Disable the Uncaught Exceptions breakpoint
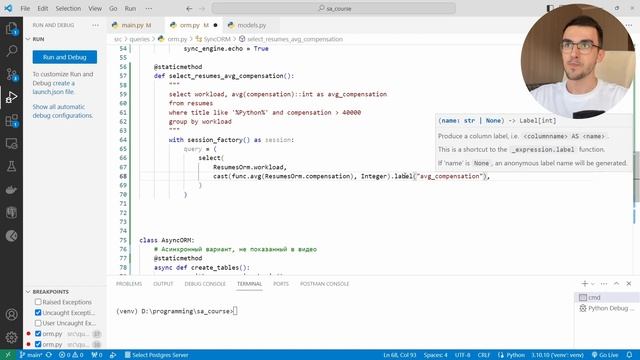The image size is (640, 360). pyautogui.click(x=38, y=312)
